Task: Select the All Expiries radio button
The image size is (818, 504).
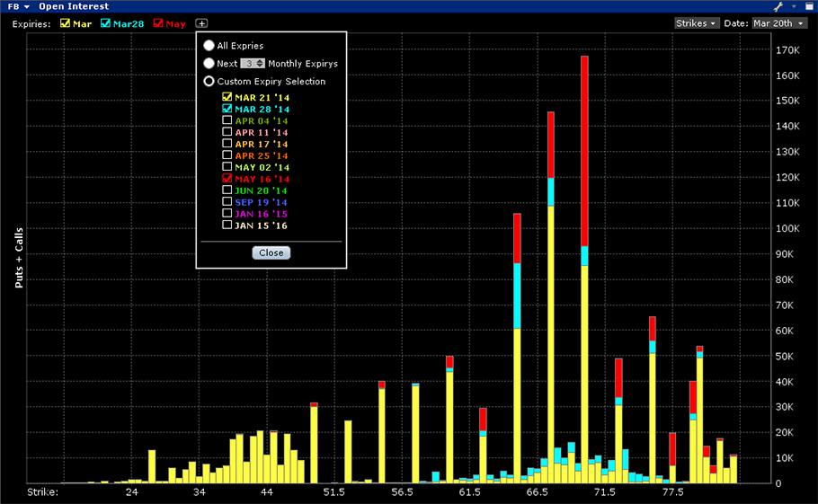Action: [x=209, y=46]
